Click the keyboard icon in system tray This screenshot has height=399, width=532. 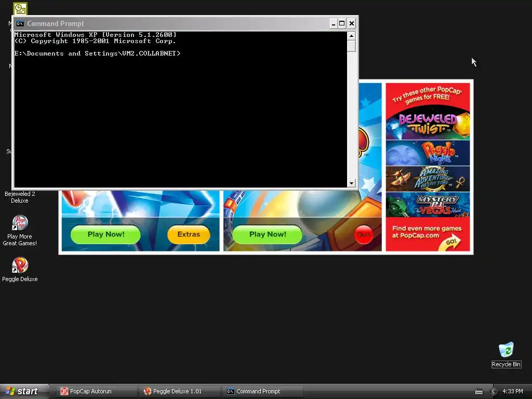pyautogui.click(x=478, y=392)
